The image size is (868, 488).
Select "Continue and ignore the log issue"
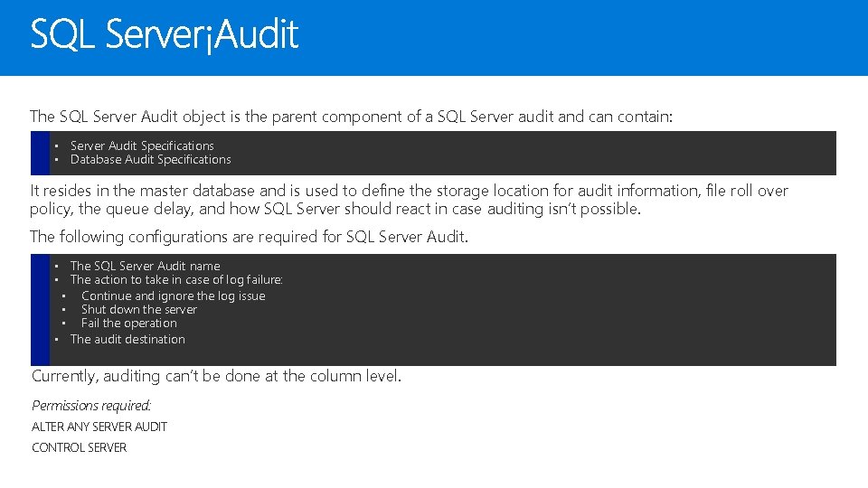(173, 296)
